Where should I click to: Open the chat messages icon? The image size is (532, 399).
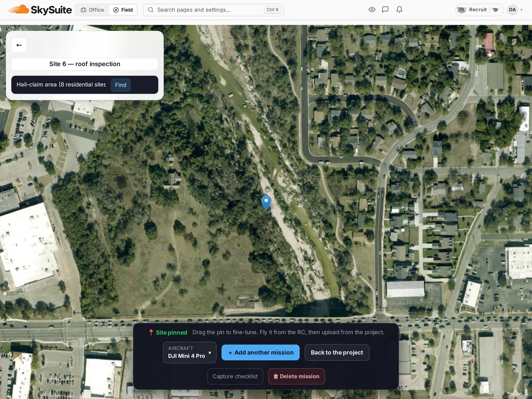pos(385,10)
